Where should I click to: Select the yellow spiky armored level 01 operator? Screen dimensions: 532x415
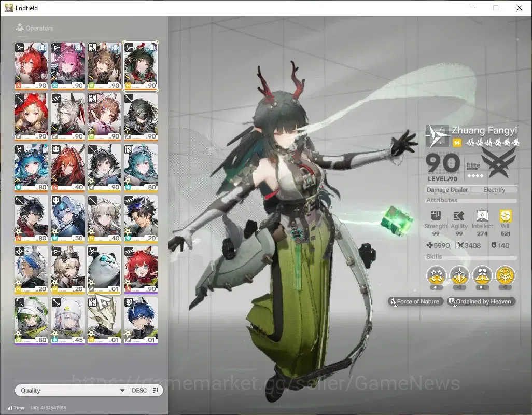click(x=104, y=320)
